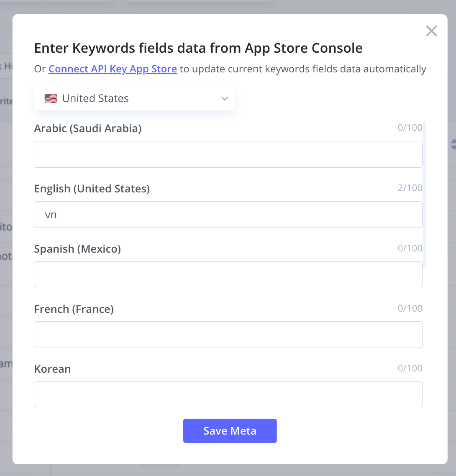
Task: Open the United States country dropdown
Action: [134, 98]
